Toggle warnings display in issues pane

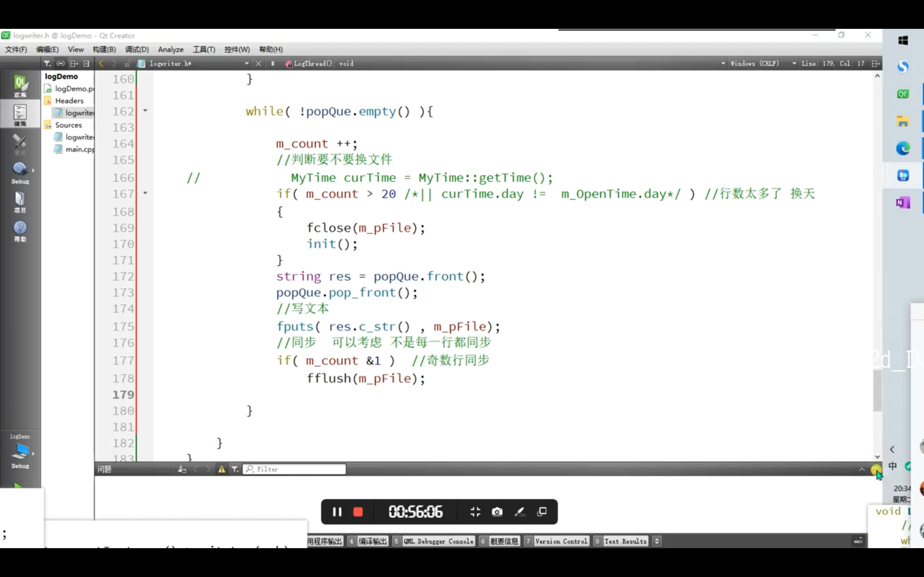click(222, 469)
